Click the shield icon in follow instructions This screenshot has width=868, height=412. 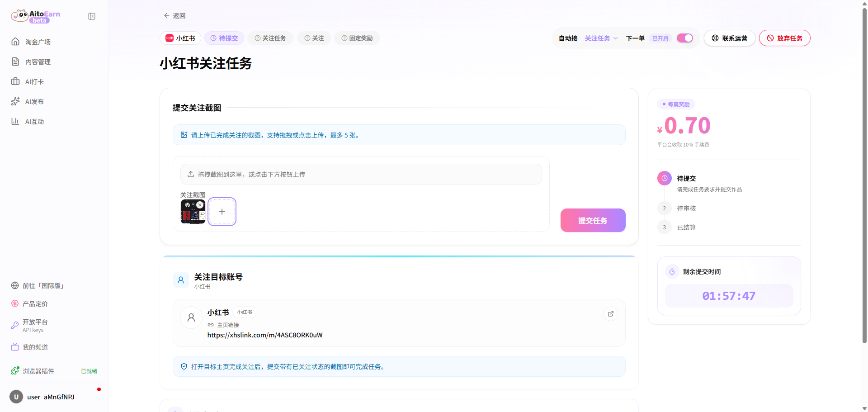tap(184, 366)
